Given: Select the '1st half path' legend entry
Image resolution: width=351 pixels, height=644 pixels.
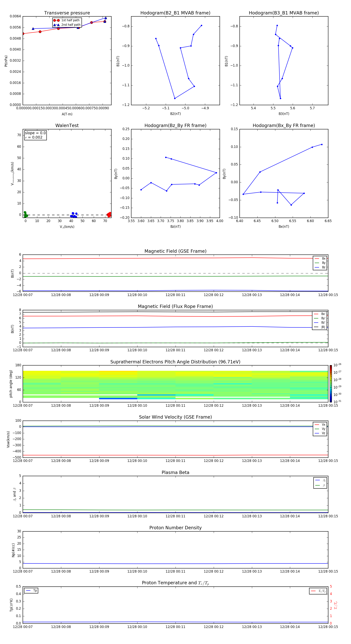Looking at the screenshot, I should pyautogui.click(x=67, y=20).
